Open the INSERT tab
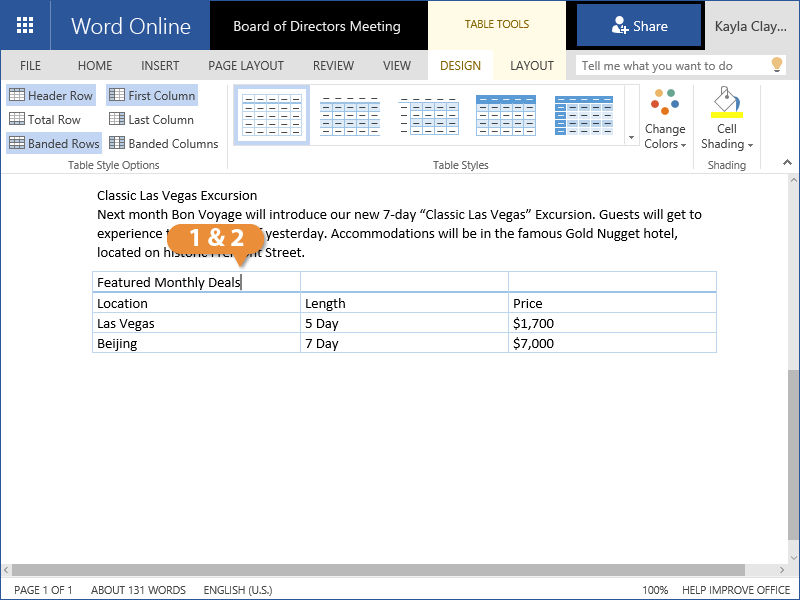The width and height of the screenshot is (800, 600). [x=160, y=66]
